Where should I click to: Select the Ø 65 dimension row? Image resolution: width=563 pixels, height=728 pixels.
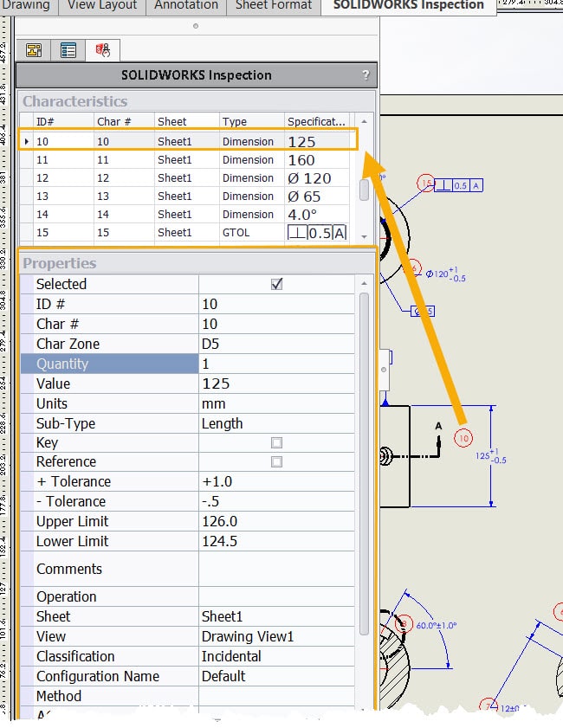[x=184, y=196]
